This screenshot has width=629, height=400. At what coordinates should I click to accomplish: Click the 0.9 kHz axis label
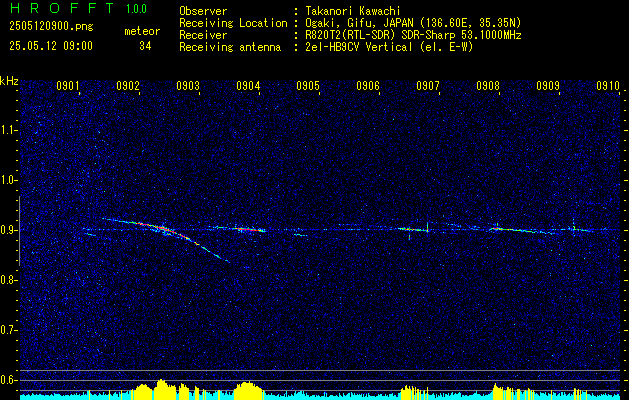(8, 230)
